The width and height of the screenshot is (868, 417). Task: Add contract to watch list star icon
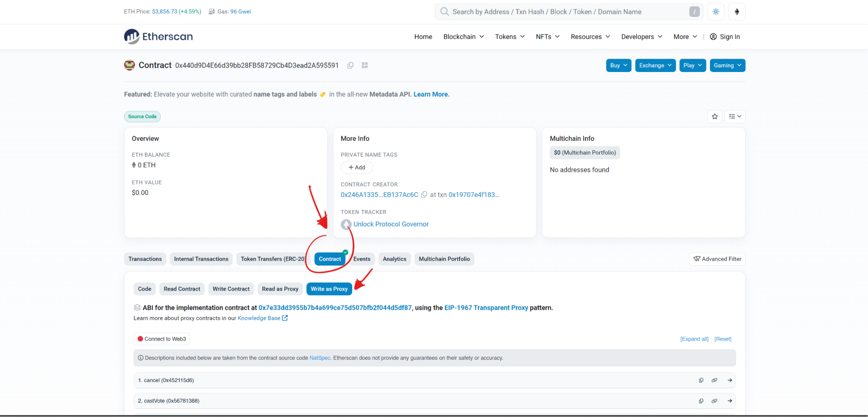(x=715, y=116)
